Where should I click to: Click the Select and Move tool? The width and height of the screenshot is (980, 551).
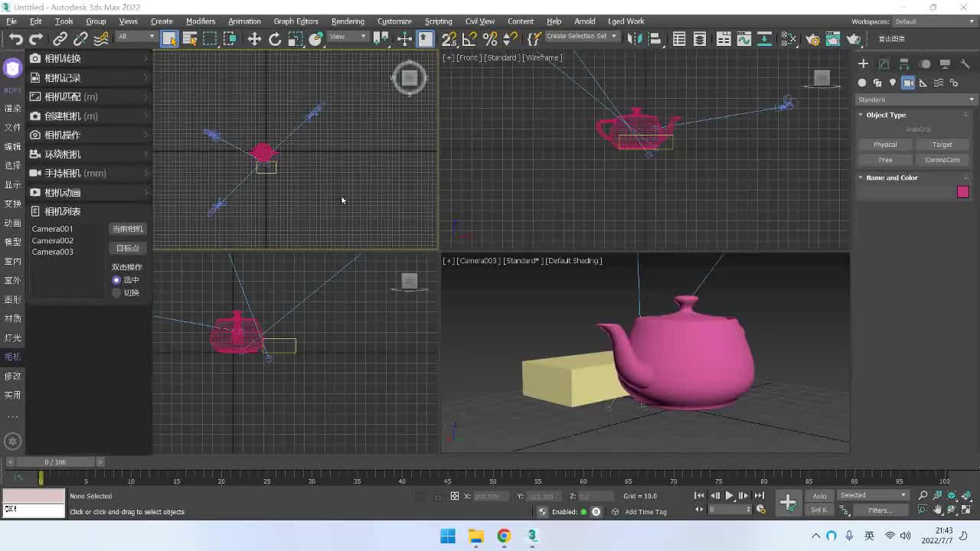[x=254, y=39]
